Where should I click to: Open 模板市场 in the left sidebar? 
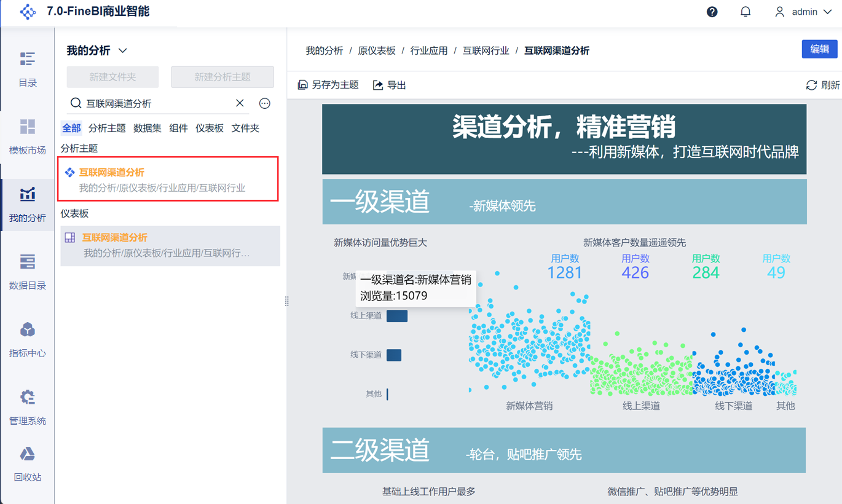click(x=28, y=136)
